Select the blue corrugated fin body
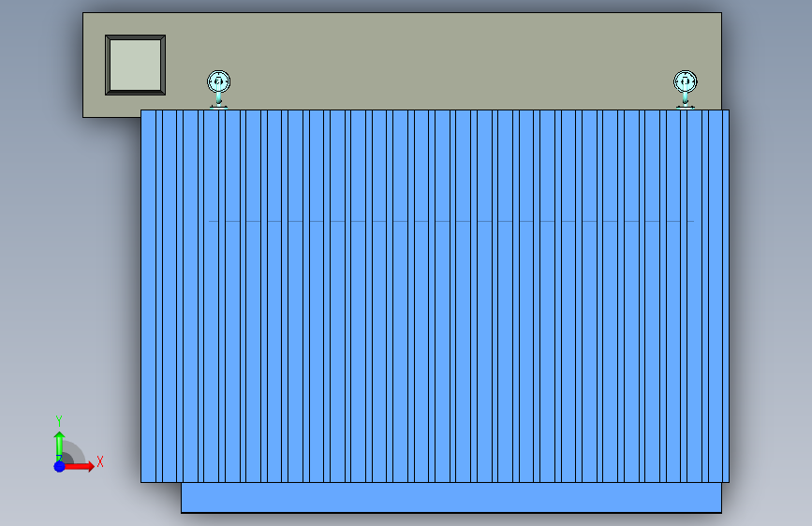 pos(435,296)
